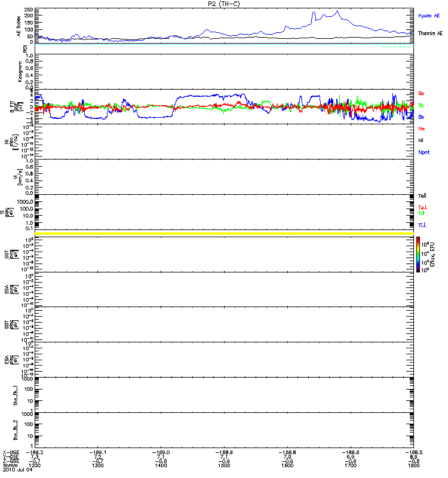Click the "1600" time tick label
This screenshot has width=448, height=478.
coord(287,465)
